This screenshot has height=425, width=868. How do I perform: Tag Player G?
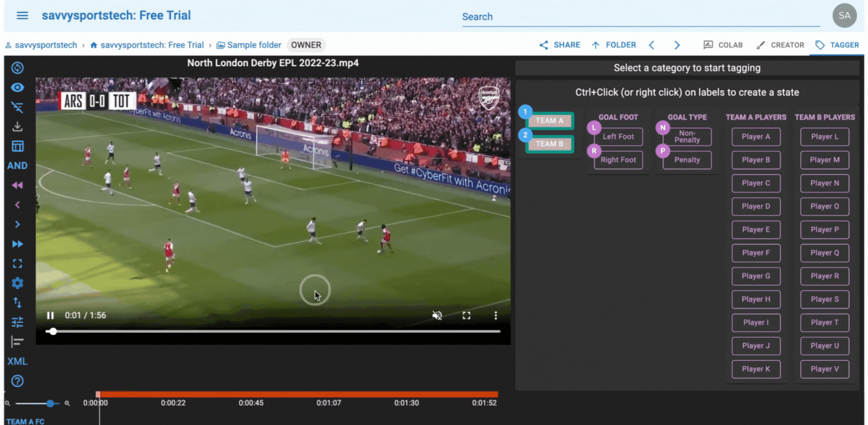[756, 276]
